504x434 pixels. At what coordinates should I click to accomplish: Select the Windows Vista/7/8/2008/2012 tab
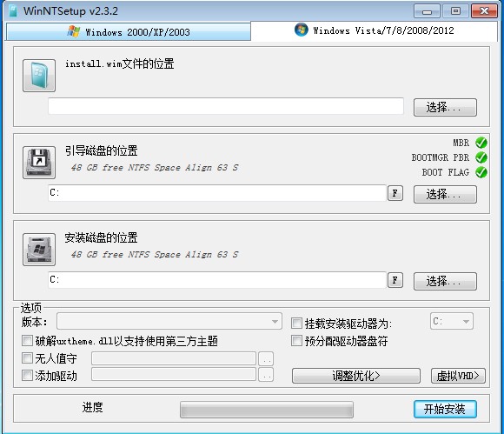click(x=374, y=30)
